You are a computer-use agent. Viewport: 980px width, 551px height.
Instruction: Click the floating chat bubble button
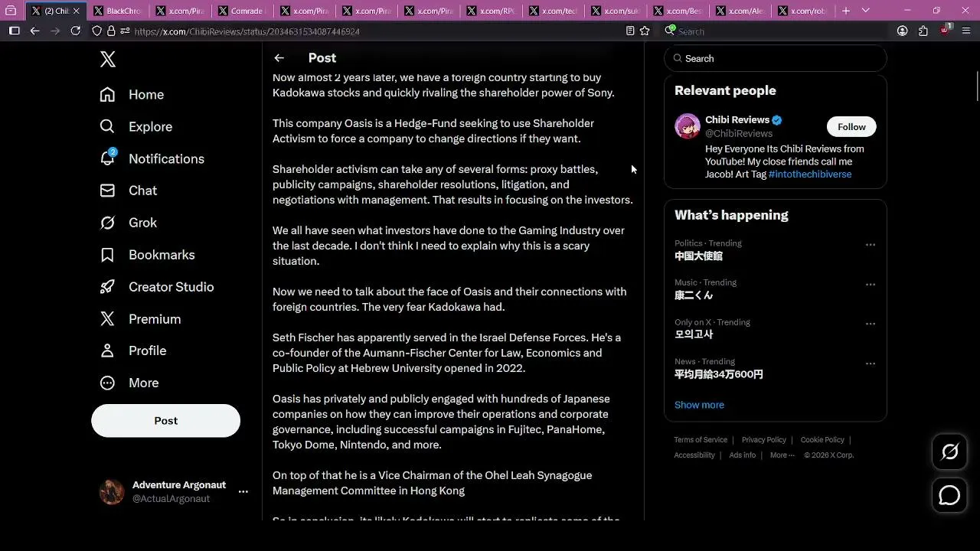coord(949,495)
